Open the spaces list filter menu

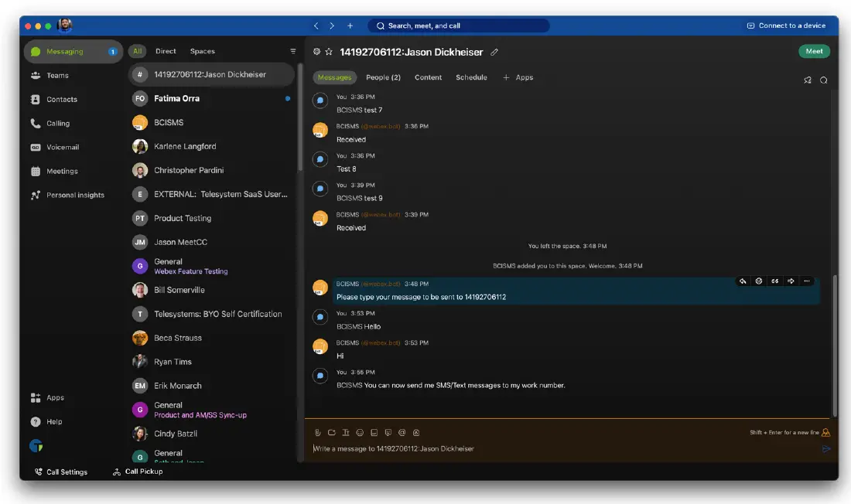pos(293,51)
